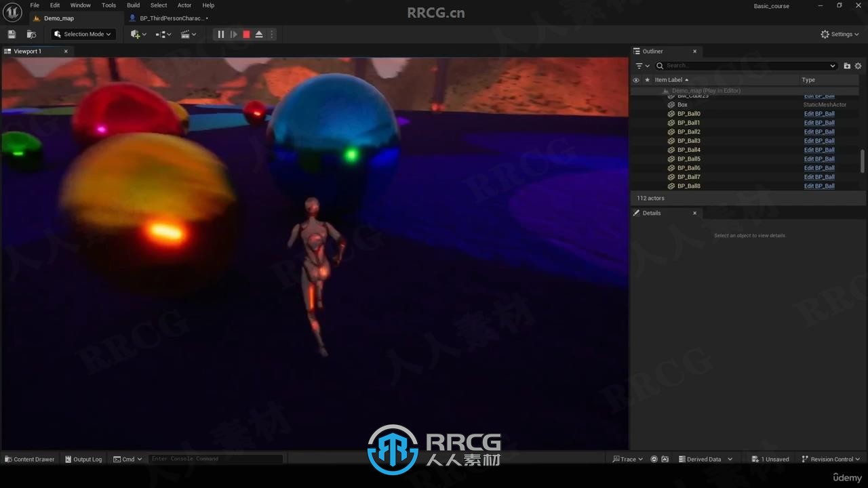
Task: Open the Trace dropdown in status bar
Action: pos(628,459)
